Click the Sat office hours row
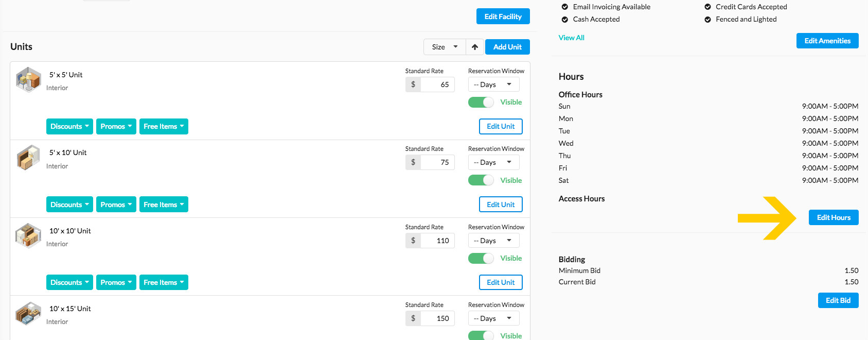Viewport: 868px width, 340px height. (x=708, y=180)
